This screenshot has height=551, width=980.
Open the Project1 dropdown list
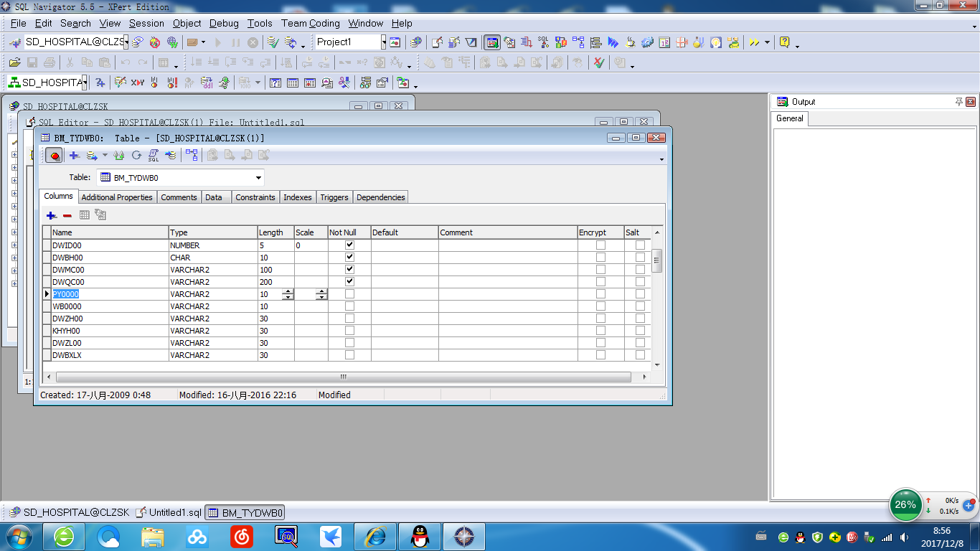[383, 42]
